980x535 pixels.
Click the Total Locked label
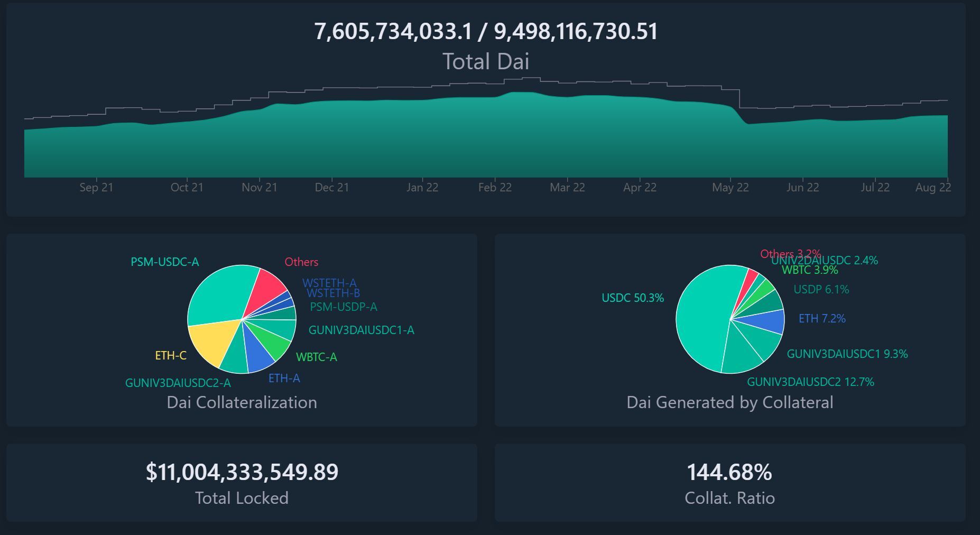(x=242, y=498)
